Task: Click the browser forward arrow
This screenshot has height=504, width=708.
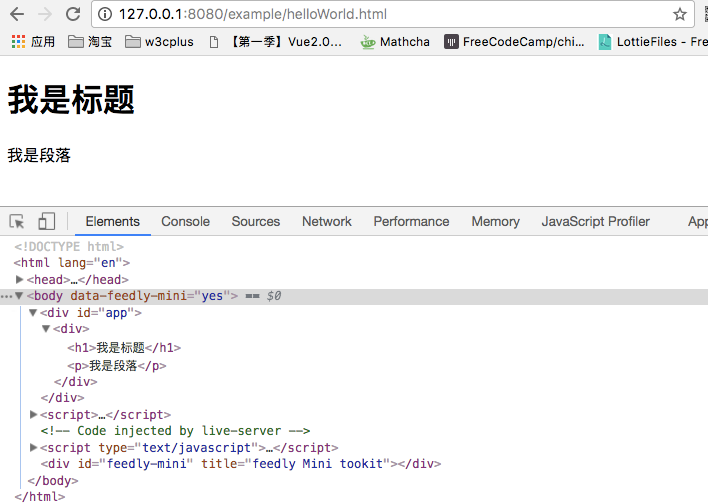Action: pyautogui.click(x=45, y=14)
